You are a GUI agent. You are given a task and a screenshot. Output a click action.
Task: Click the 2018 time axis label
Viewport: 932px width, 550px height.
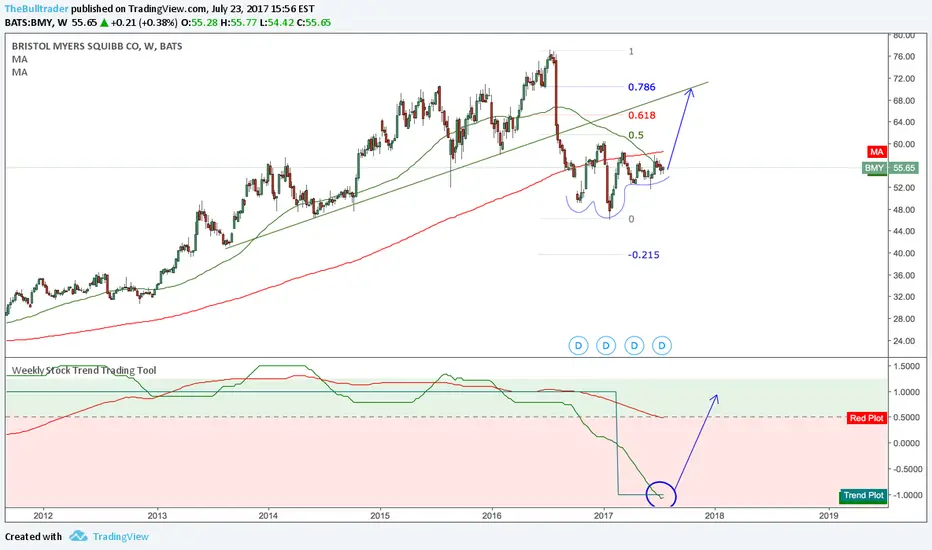(x=714, y=516)
